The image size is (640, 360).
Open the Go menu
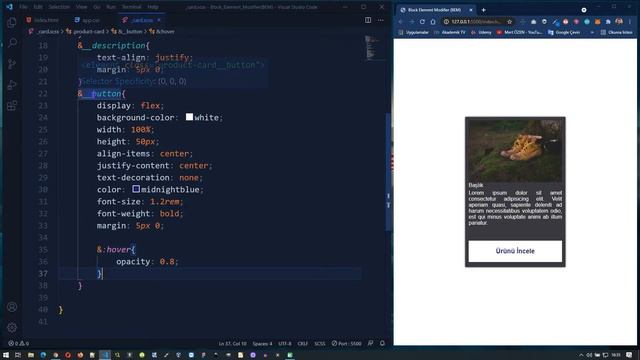97,7
